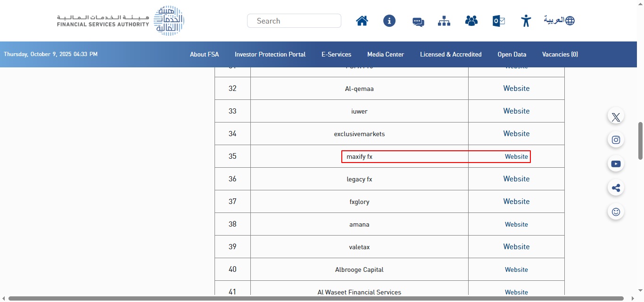Image resolution: width=644 pixels, height=302 pixels.
Task: Expand the Media Center menu
Action: (385, 55)
